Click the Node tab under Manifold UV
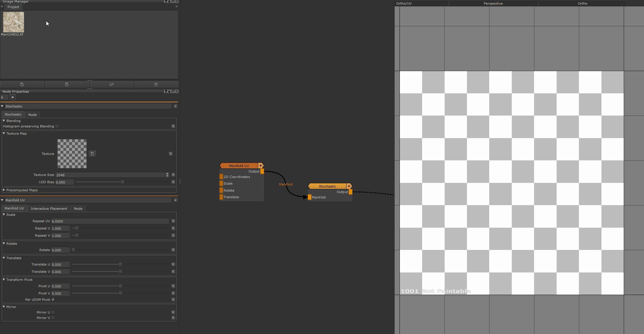 coord(78,208)
